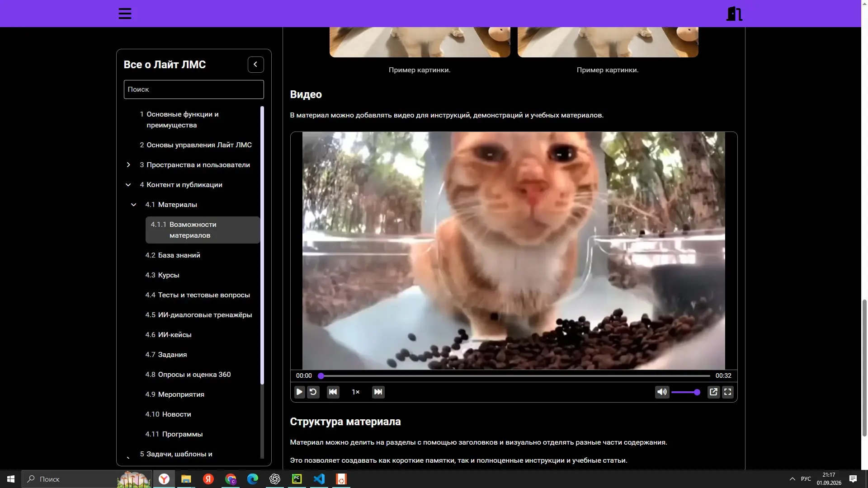
Task: Open the hamburger menu in the purple header
Action: pyautogui.click(x=125, y=14)
